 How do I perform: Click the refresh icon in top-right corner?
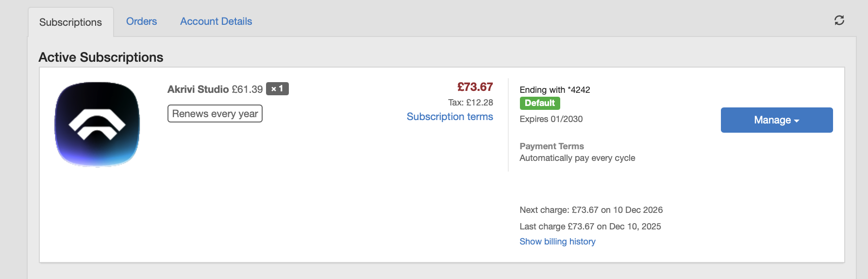(x=839, y=20)
